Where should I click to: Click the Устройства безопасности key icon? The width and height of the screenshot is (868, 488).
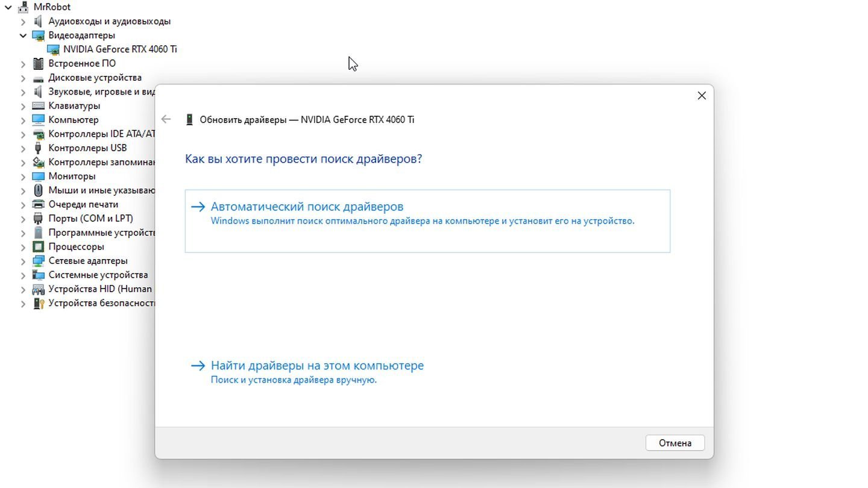tap(38, 303)
